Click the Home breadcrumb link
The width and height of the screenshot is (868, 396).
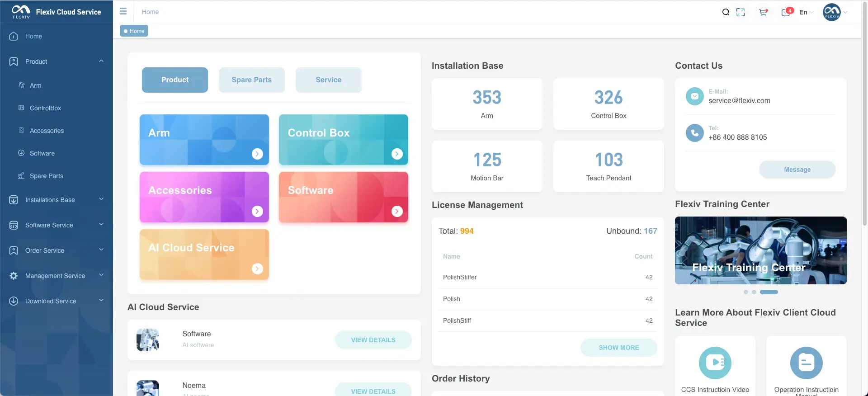(x=150, y=12)
